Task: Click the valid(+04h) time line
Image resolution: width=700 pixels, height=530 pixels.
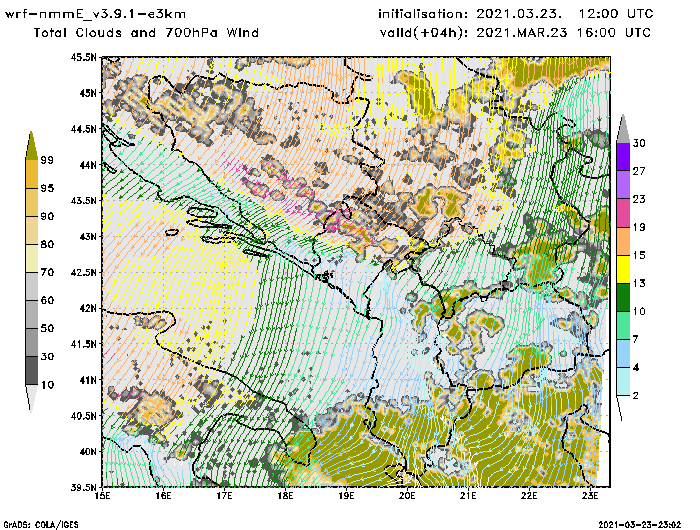Action: [x=516, y=33]
